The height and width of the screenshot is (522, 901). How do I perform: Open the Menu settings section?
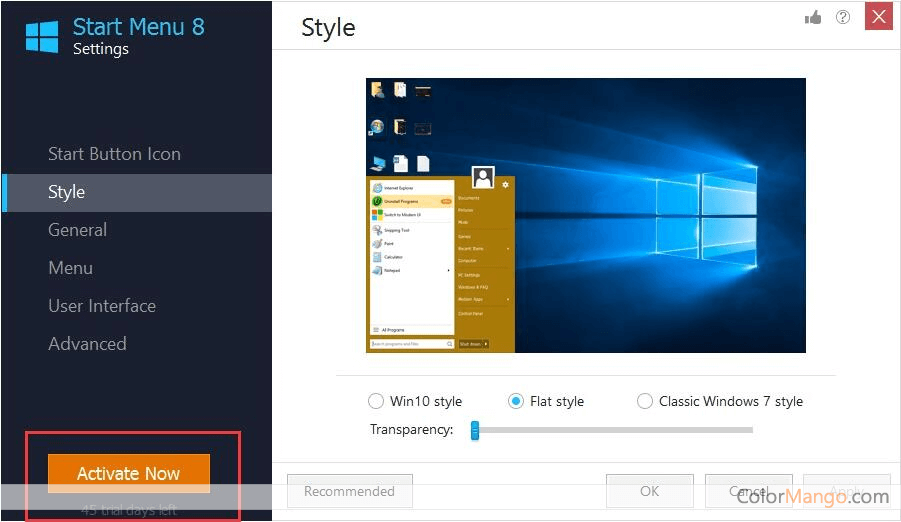[70, 268]
